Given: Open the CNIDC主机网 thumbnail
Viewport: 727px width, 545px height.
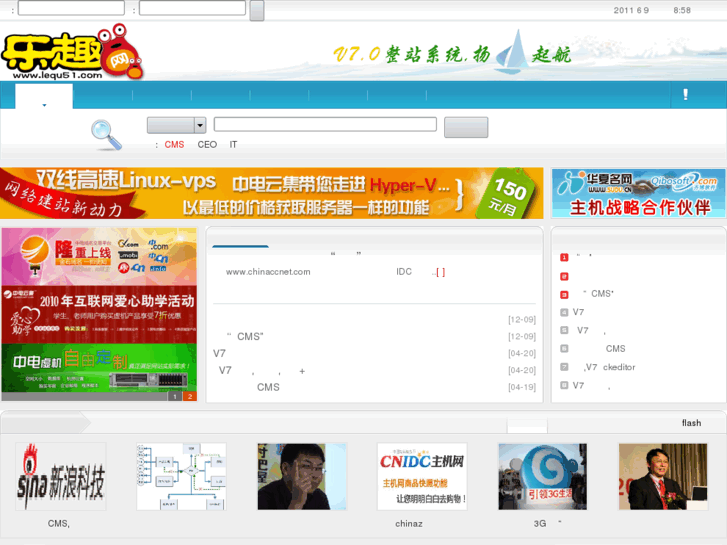Looking at the screenshot, I should click(422, 476).
